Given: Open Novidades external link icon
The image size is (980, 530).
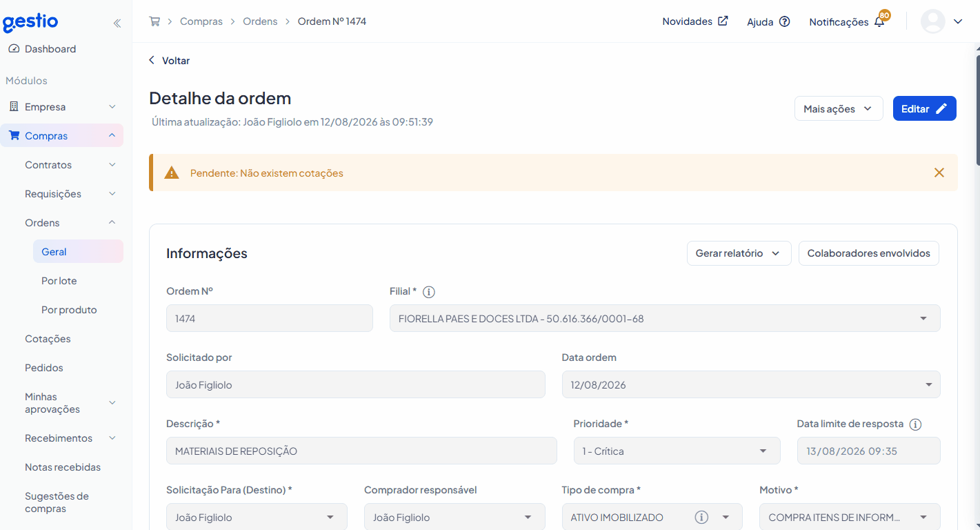Looking at the screenshot, I should [723, 21].
